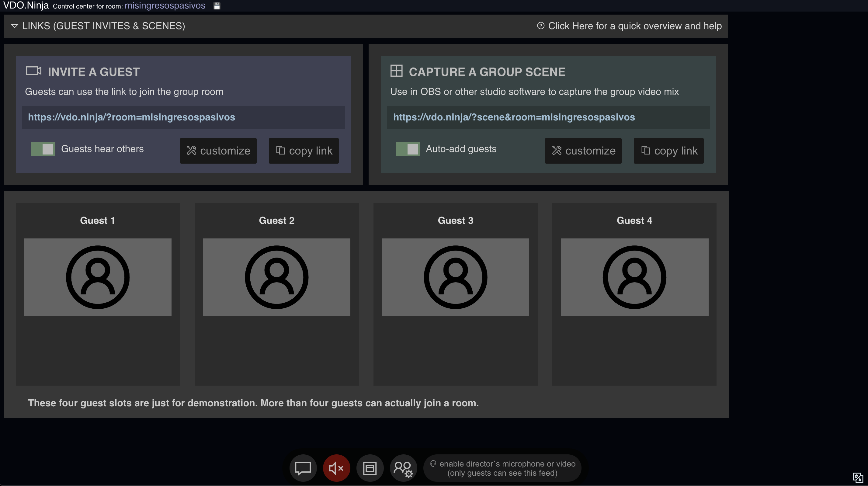868x486 pixels.
Task: Click the four guest slots demonstration note
Action: [253, 403]
